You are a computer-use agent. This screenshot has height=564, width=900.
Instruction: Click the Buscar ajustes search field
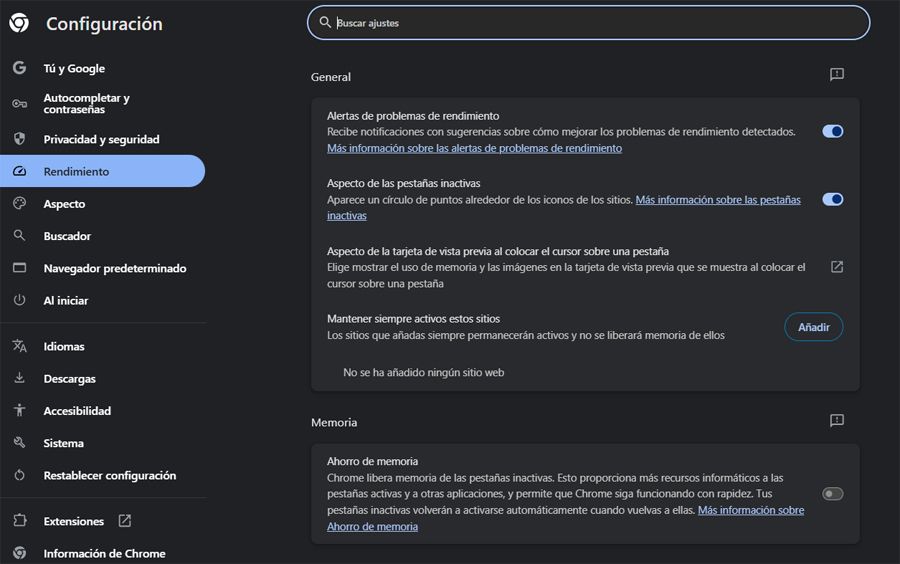click(x=588, y=22)
